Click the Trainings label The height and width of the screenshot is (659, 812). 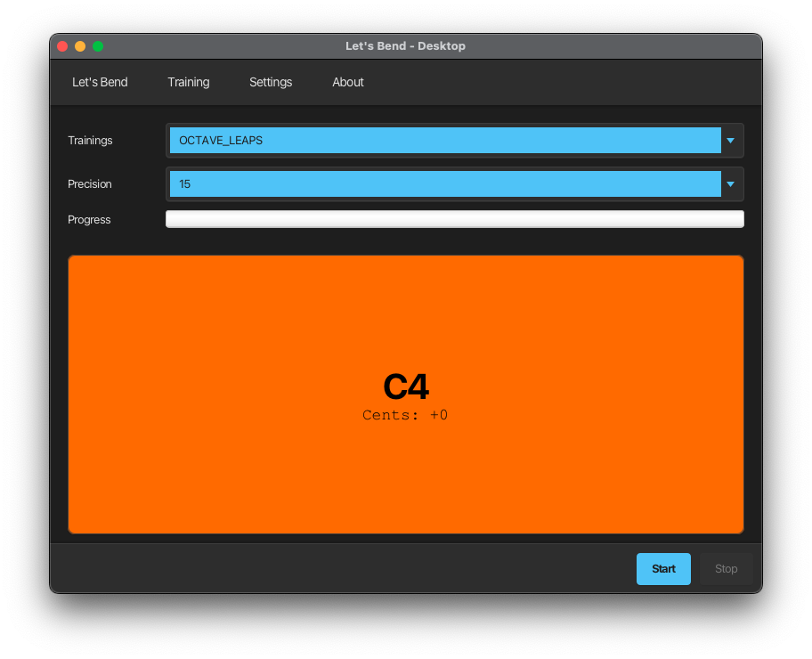90,141
